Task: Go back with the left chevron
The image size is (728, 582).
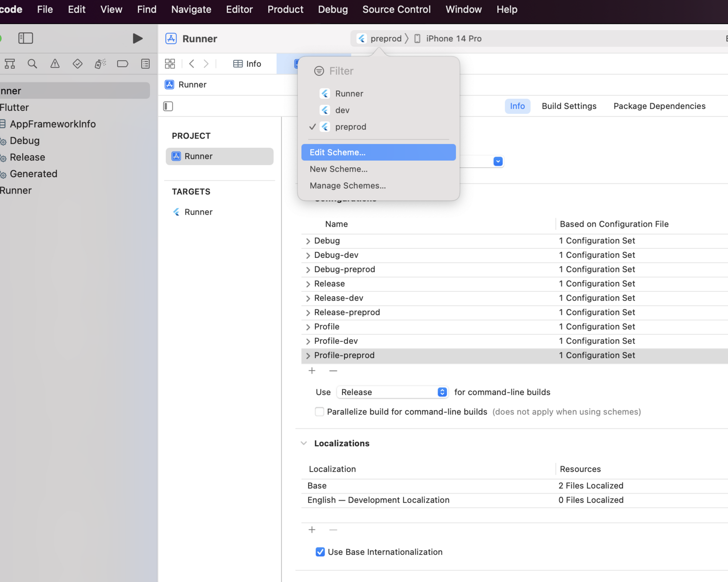Action: tap(192, 64)
